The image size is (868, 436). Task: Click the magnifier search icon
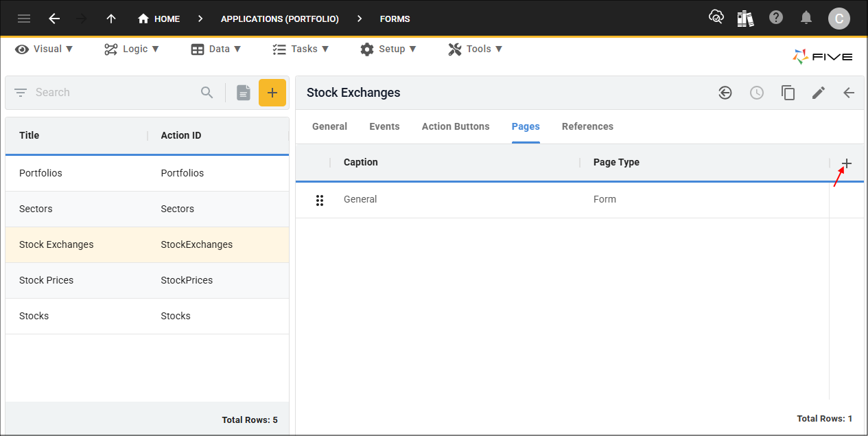(x=207, y=93)
